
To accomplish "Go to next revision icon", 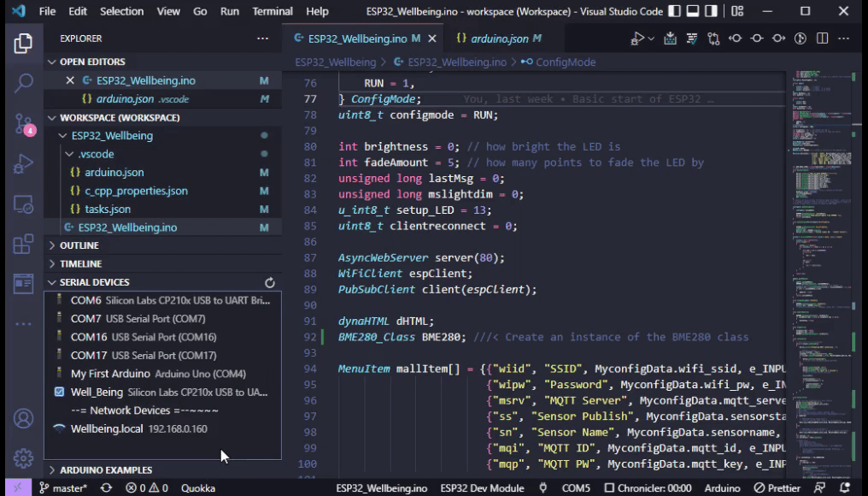I will tap(778, 38).
